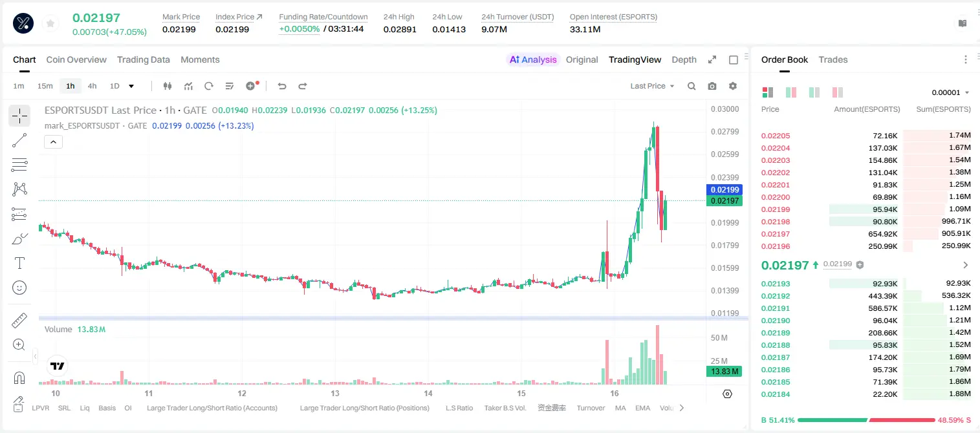Open the Index Price link
This screenshot has height=433, width=980.
coord(239,17)
